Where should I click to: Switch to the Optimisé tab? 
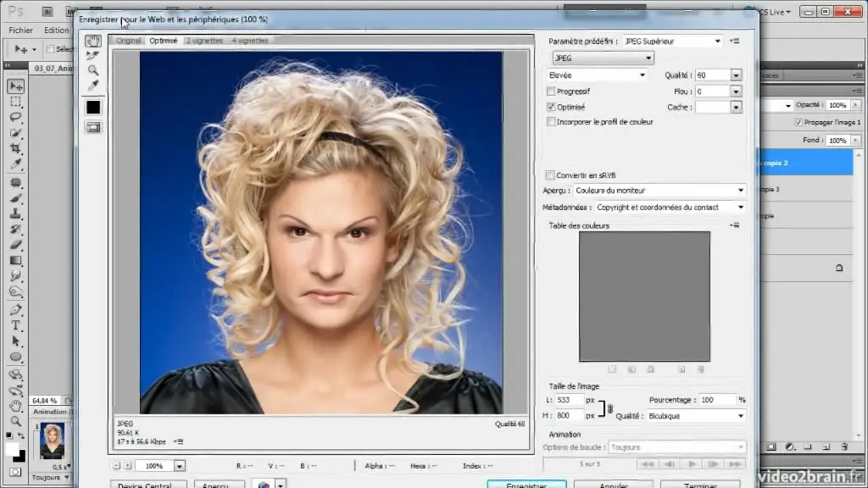coord(164,41)
